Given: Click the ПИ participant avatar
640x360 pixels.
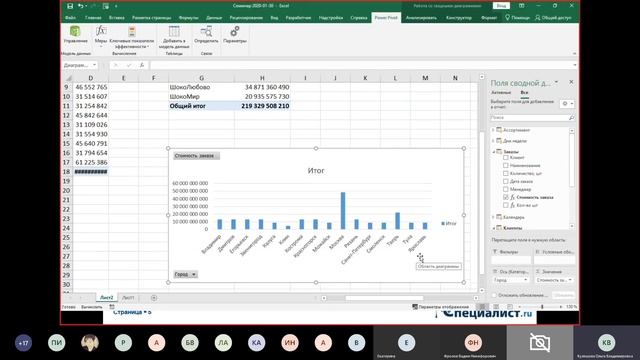Looking at the screenshot, I should tap(56, 343).
